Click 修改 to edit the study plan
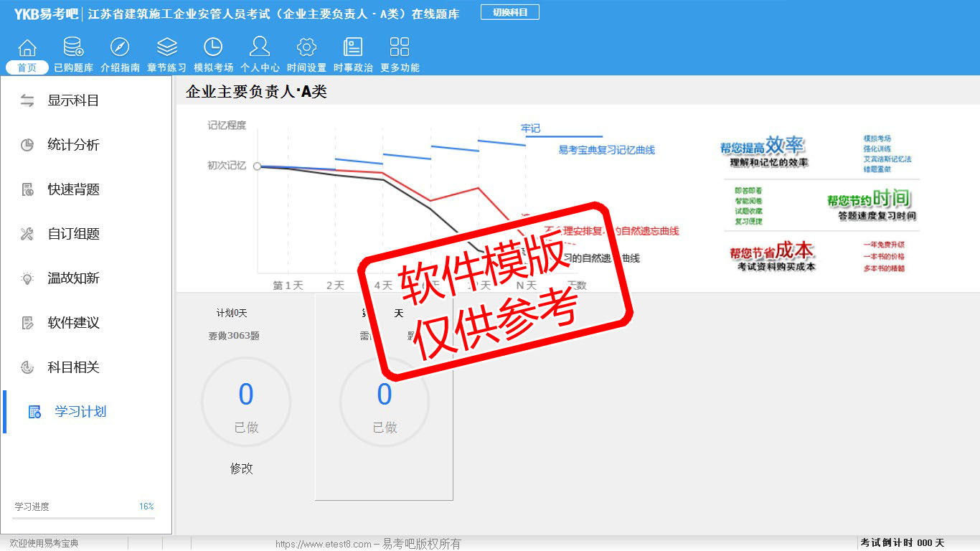Image resolution: width=980 pixels, height=551 pixels. pyautogui.click(x=242, y=468)
